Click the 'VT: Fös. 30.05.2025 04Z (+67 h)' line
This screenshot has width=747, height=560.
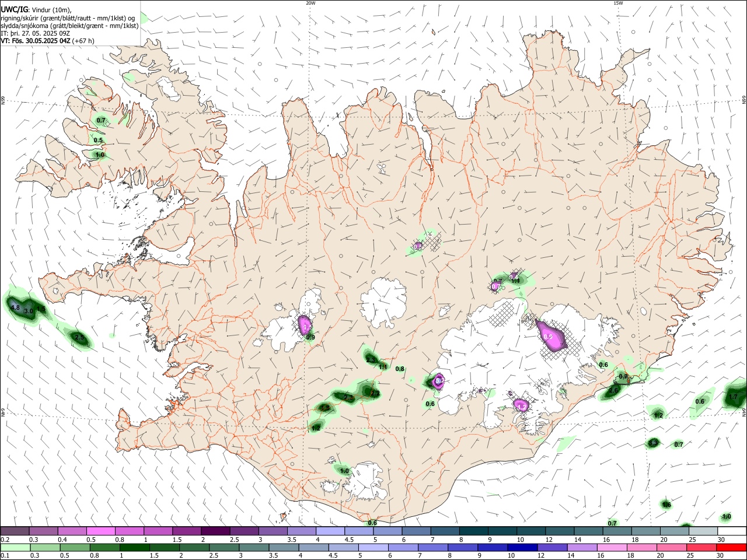point(47,41)
